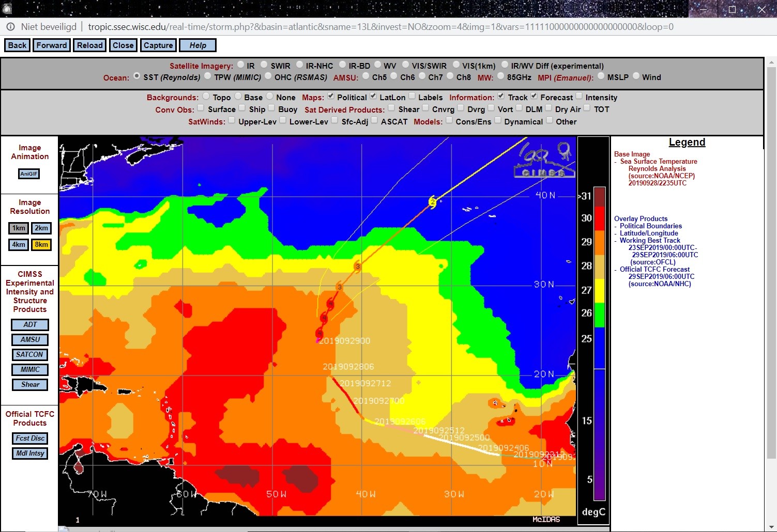777x532 pixels.
Task: Click the Capture menu button
Action: 158,45
